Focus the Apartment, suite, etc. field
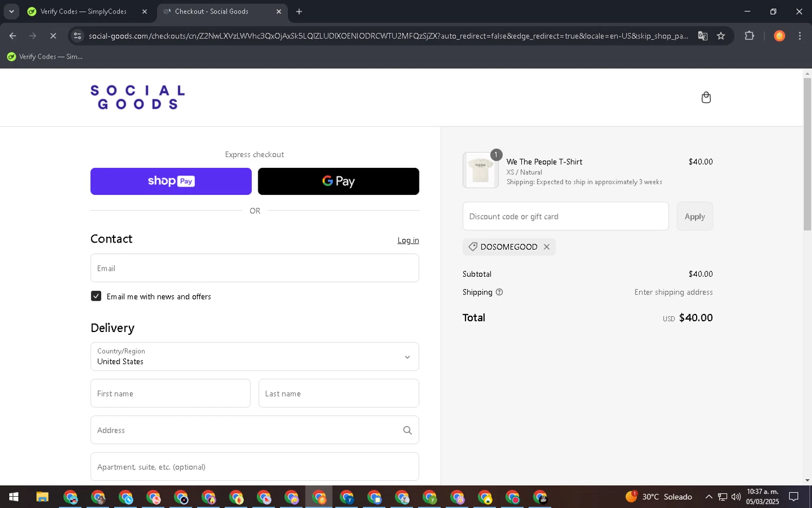The height and width of the screenshot is (508, 812). [x=254, y=467]
